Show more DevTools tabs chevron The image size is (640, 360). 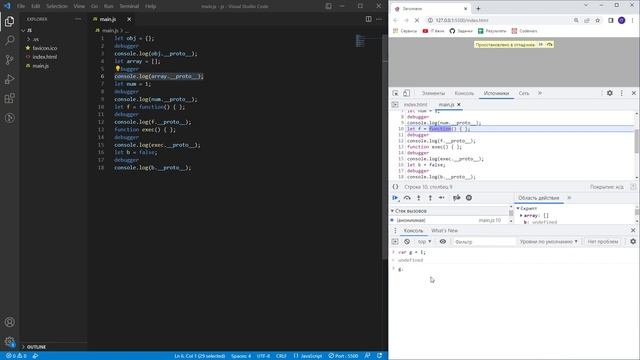coord(540,93)
